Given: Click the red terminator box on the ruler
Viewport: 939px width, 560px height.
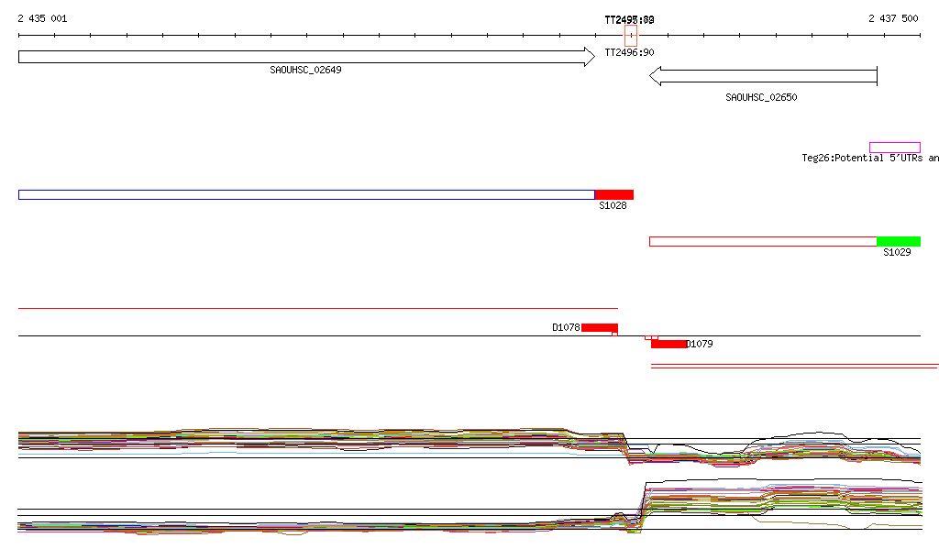Looking at the screenshot, I should tap(631, 35).
